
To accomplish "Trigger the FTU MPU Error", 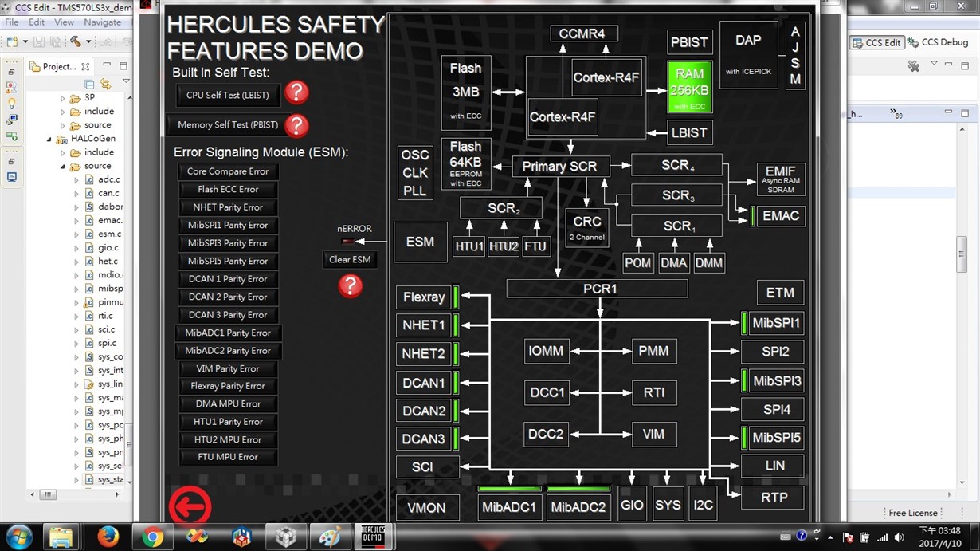I will click(x=228, y=458).
